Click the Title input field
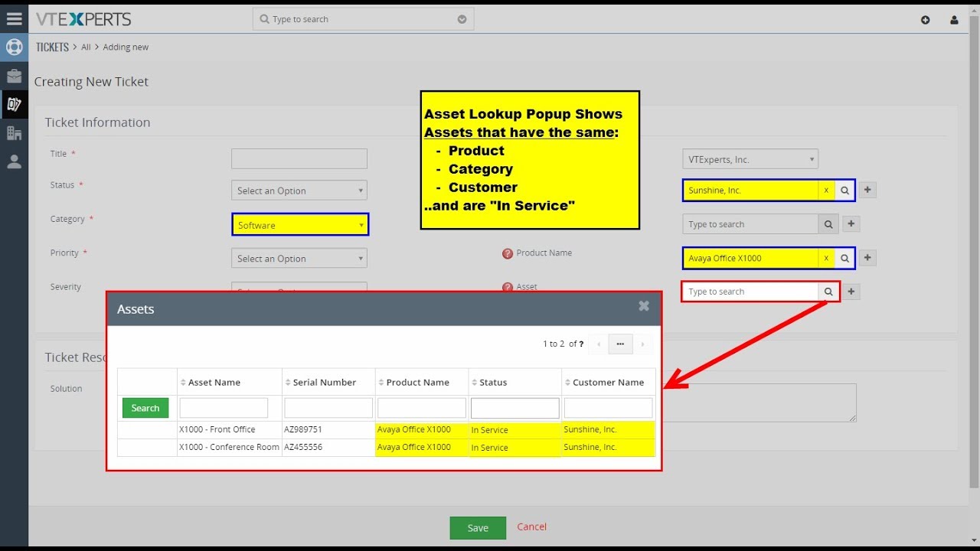980x551 pixels. [x=299, y=158]
